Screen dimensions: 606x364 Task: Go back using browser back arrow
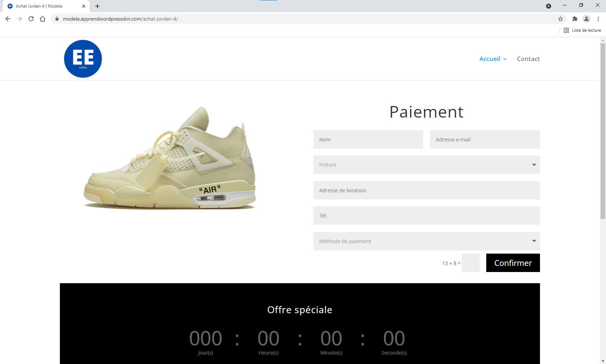point(8,19)
